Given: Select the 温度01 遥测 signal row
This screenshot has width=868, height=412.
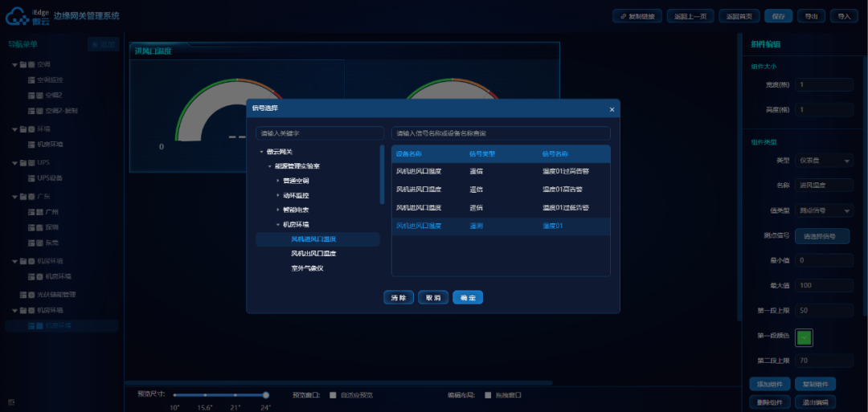Looking at the screenshot, I should click(x=501, y=226).
